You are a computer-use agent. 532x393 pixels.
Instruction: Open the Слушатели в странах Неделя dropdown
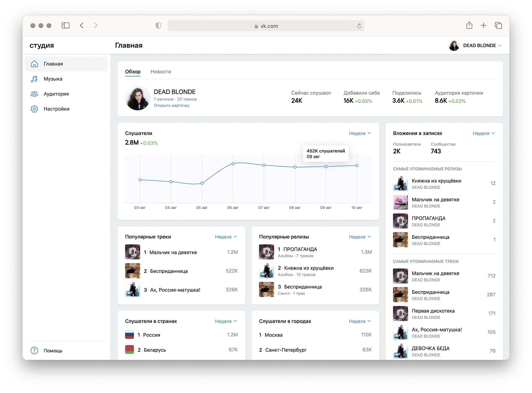point(226,321)
